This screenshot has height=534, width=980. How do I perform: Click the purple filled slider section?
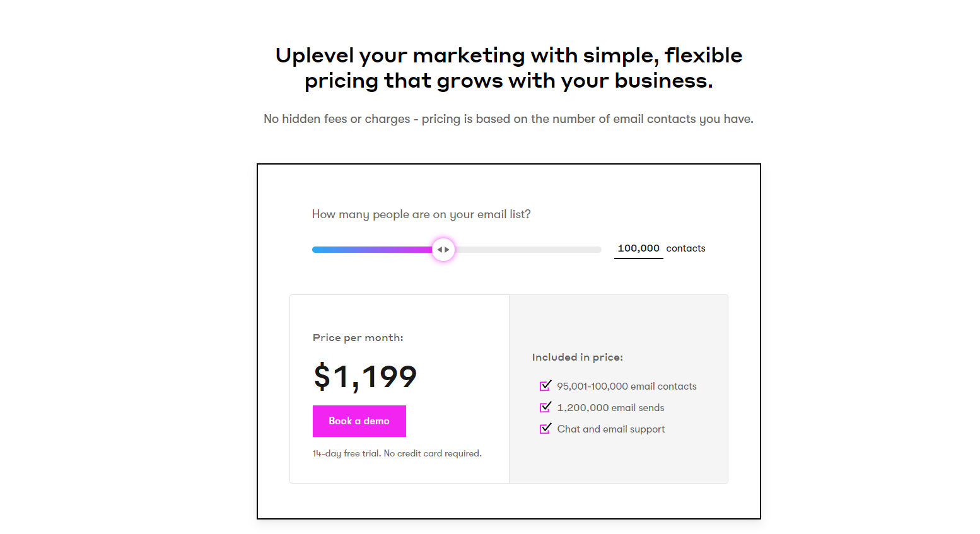404,250
